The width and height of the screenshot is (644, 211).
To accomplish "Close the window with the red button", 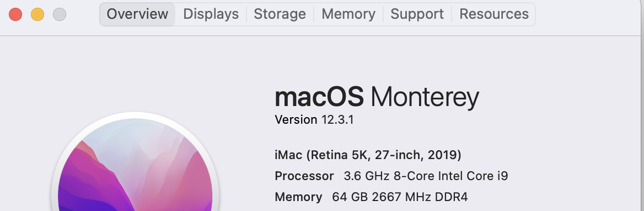I will click(15, 14).
